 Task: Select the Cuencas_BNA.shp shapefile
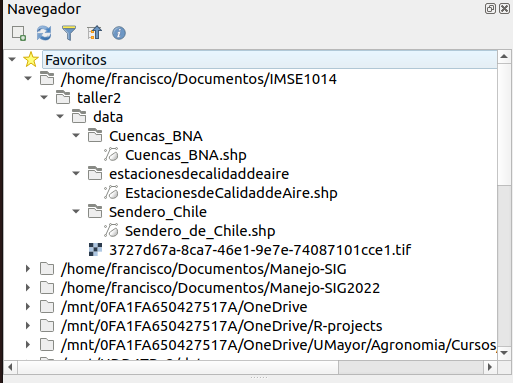186,155
